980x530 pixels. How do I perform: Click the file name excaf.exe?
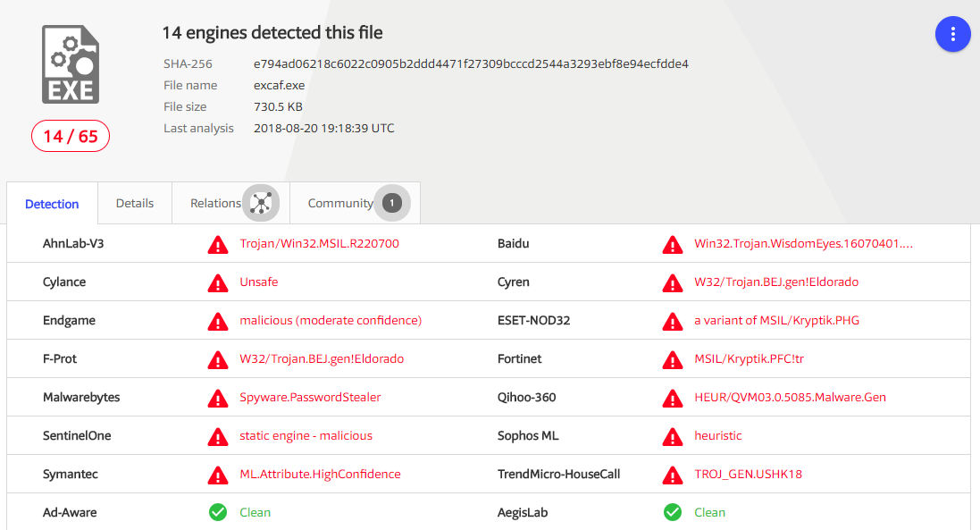click(279, 85)
